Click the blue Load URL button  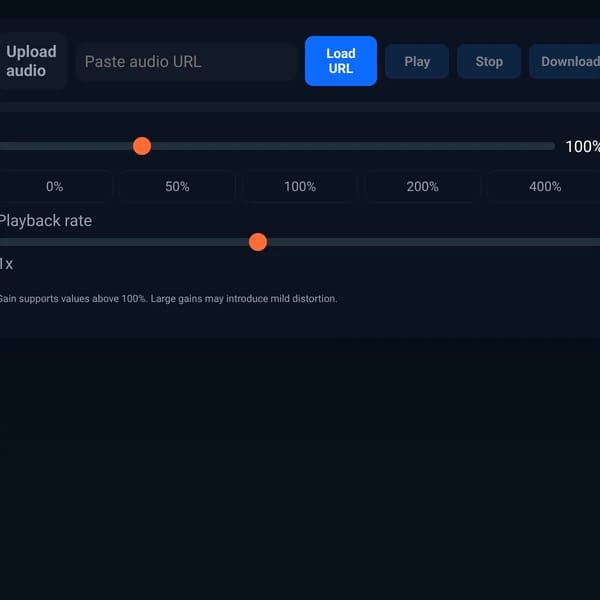pyautogui.click(x=341, y=61)
